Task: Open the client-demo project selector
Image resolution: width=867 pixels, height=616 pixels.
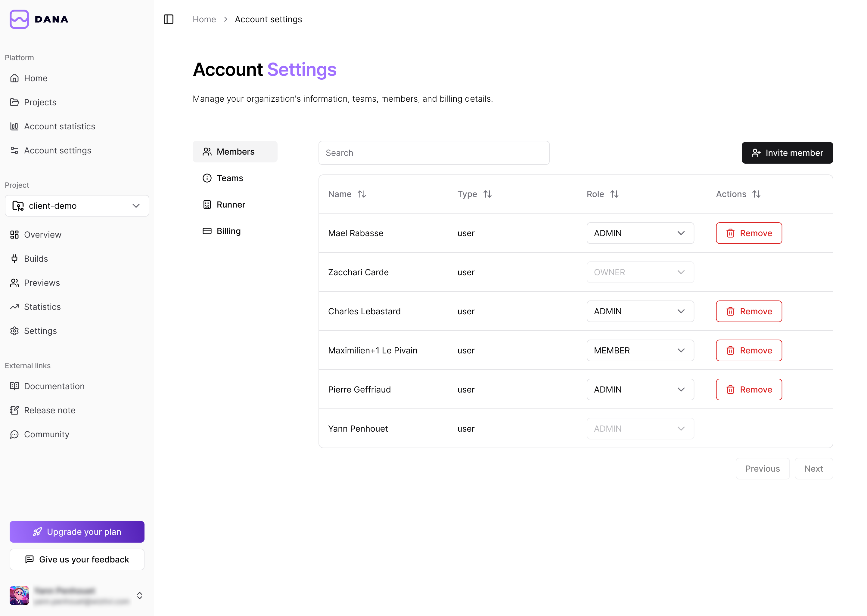Action: 77,206
